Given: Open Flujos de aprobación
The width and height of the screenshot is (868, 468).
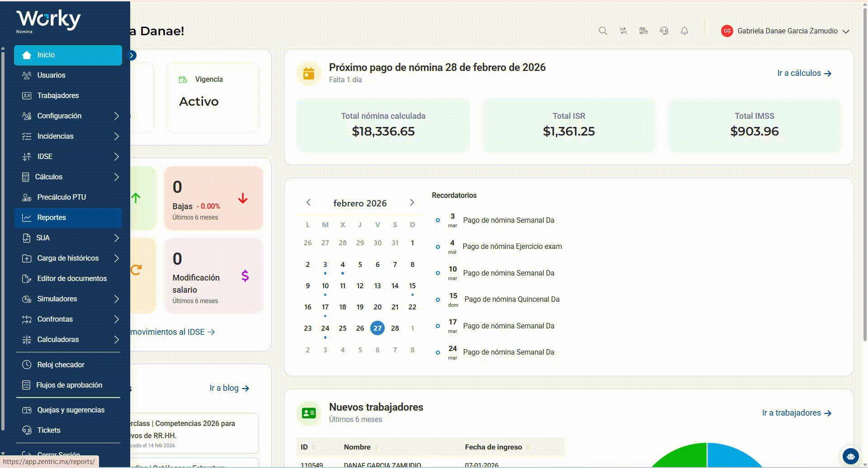Looking at the screenshot, I should coord(68,385).
